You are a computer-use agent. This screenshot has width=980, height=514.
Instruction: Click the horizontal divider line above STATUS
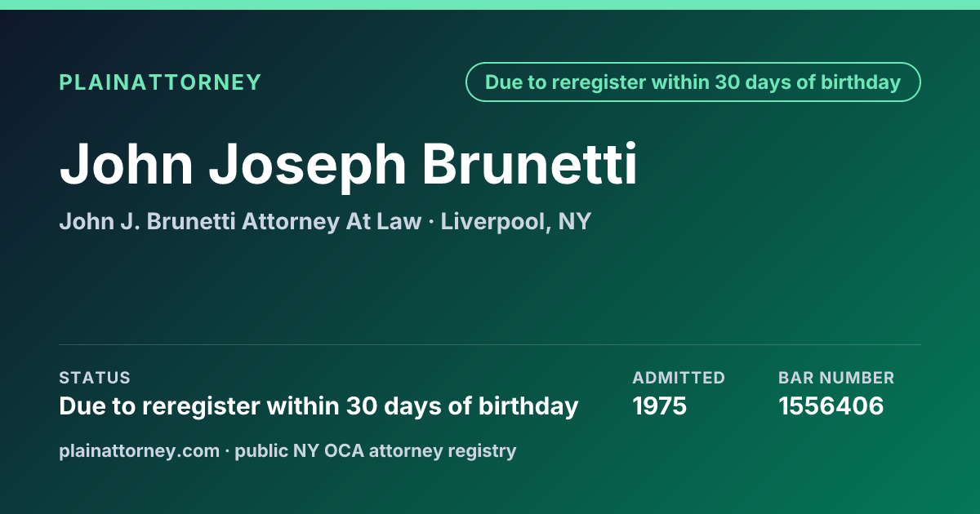pyautogui.click(x=490, y=344)
